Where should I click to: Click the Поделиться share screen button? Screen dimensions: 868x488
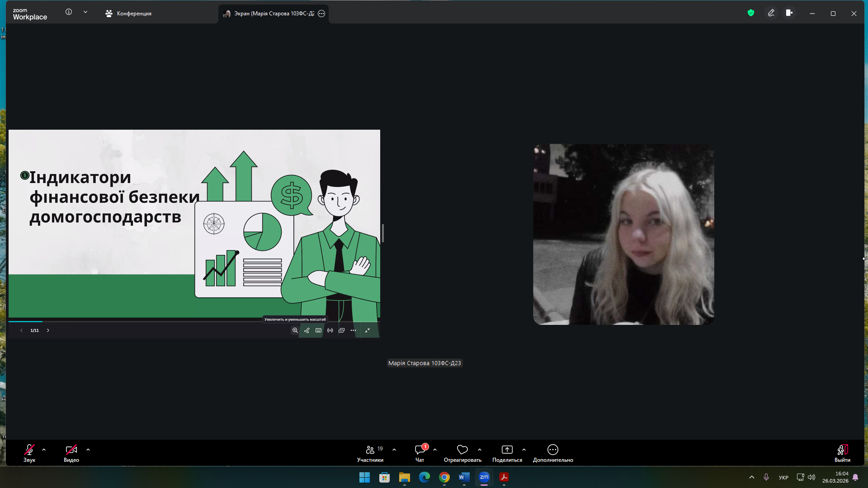tap(507, 453)
